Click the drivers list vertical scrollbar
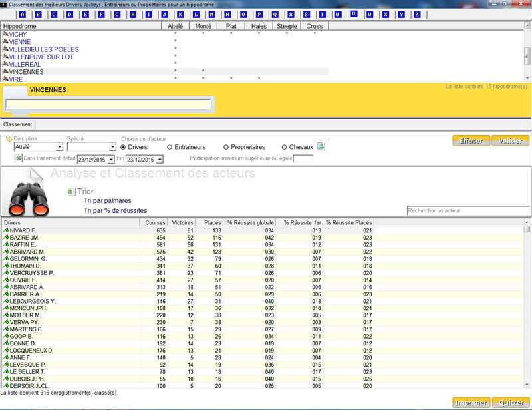This screenshot has width=532, height=410. pyautogui.click(x=527, y=306)
